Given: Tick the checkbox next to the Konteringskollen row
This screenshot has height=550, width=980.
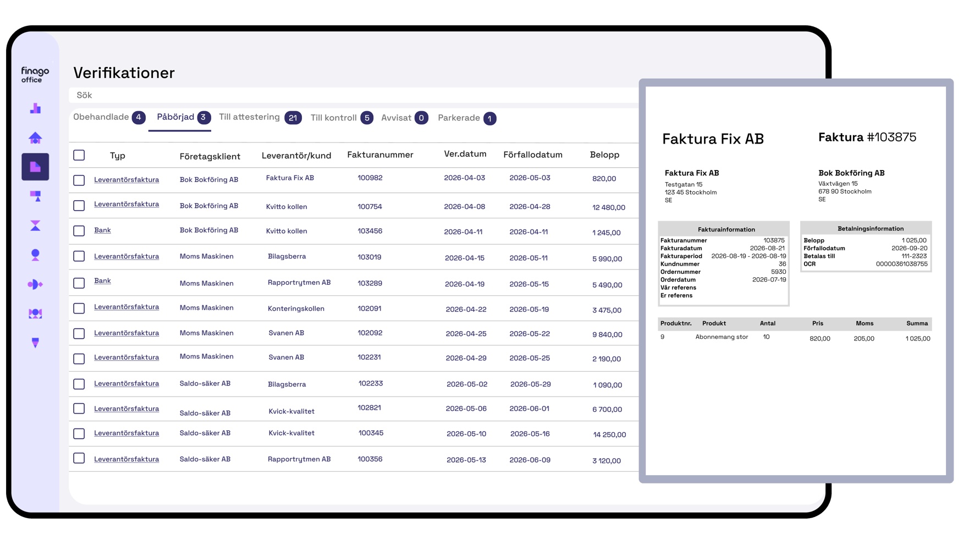Looking at the screenshot, I should pos(79,308).
